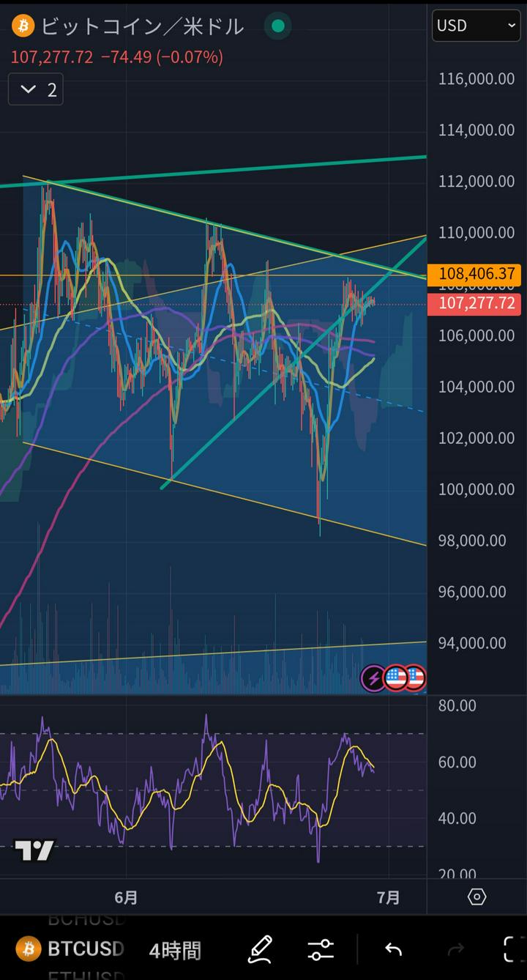Enter fullscreen mode from the bottom toolbar
The width and height of the screenshot is (527, 980).
point(515,949)
